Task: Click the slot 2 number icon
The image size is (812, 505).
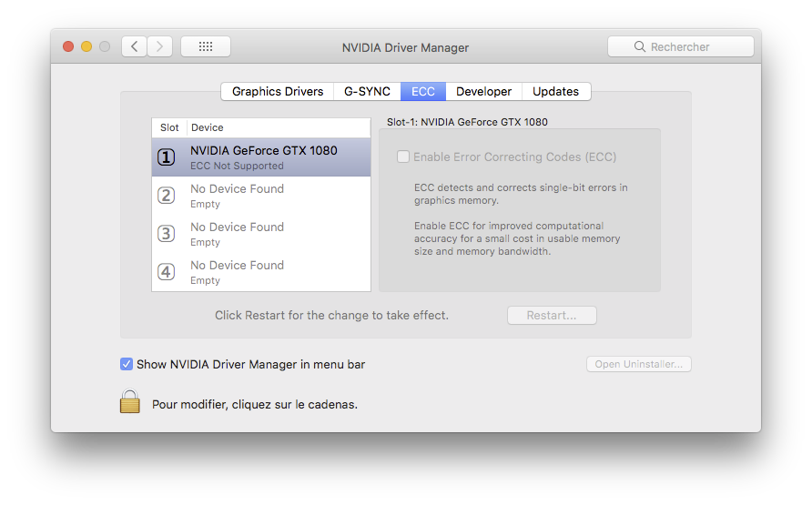Action: pos(166,196)
